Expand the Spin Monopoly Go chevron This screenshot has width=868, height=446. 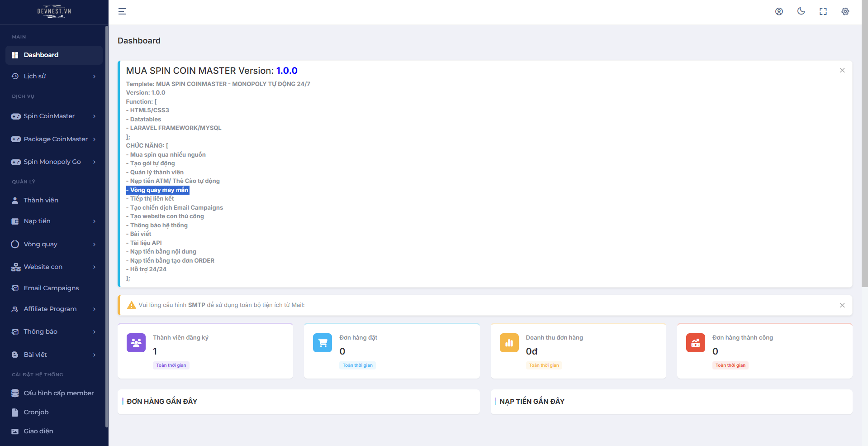tap(94, 162)
